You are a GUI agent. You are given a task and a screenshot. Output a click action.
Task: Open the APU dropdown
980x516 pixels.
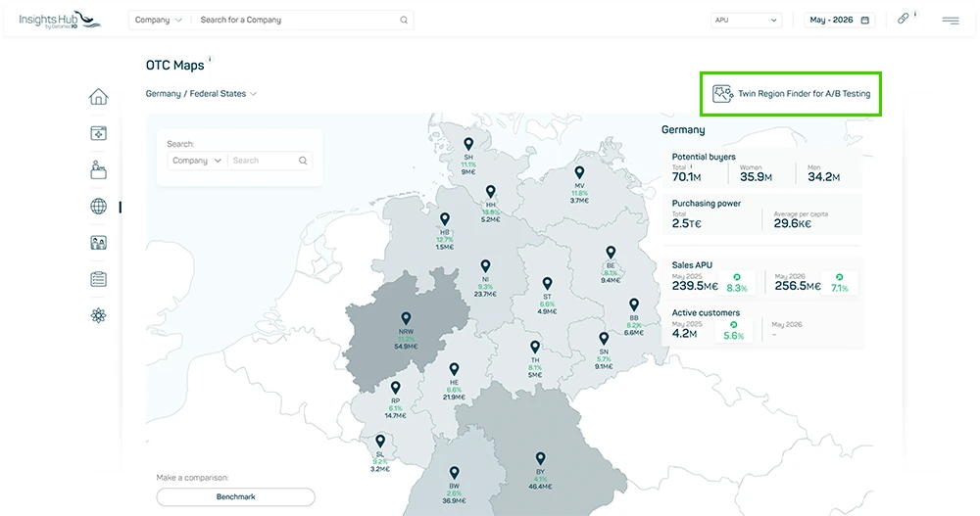pyautogui.click(x=746, y=20)
